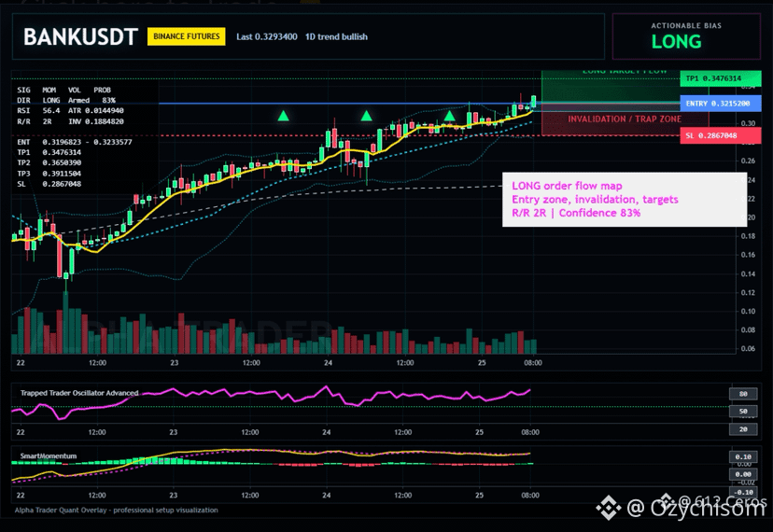Click the ENT 0.3196823 - 0.3233577 row
Viewport: 773px width, 532px height.
pos(75,143)
